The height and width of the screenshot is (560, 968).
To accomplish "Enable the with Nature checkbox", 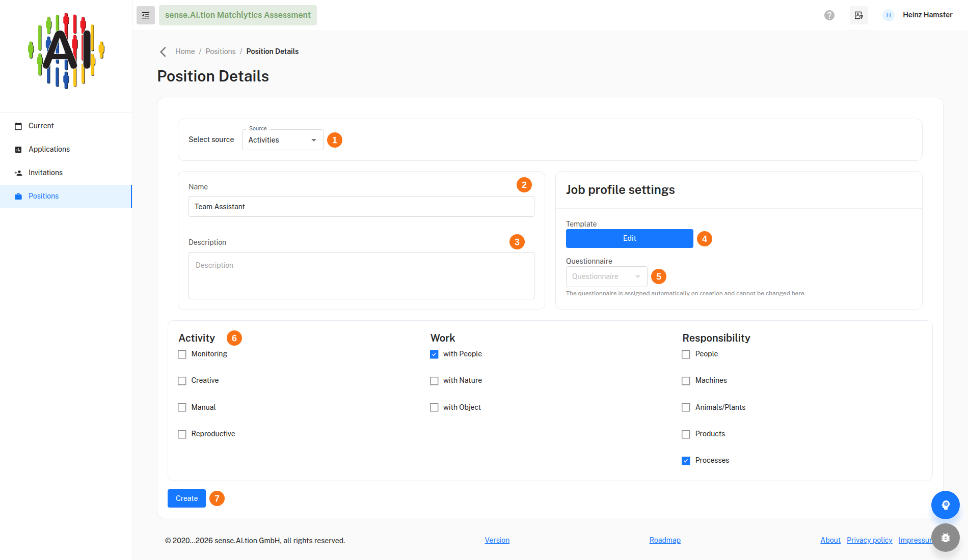I will (x=434, y=381).
